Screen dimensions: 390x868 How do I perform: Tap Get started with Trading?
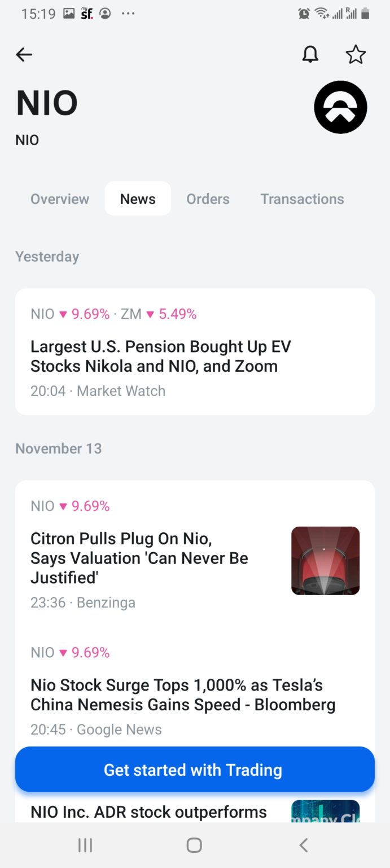pyautogui.click(x=195, y=769)
